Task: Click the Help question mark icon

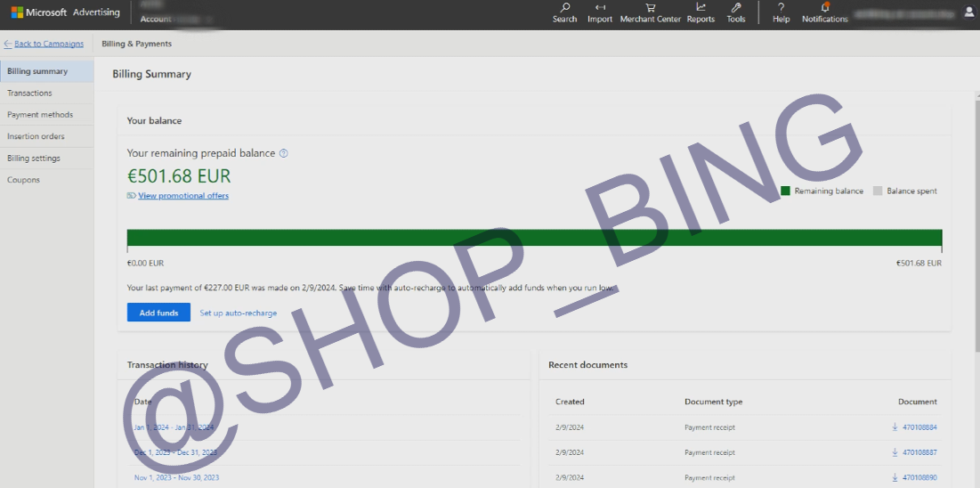Action: coord(781,12)
